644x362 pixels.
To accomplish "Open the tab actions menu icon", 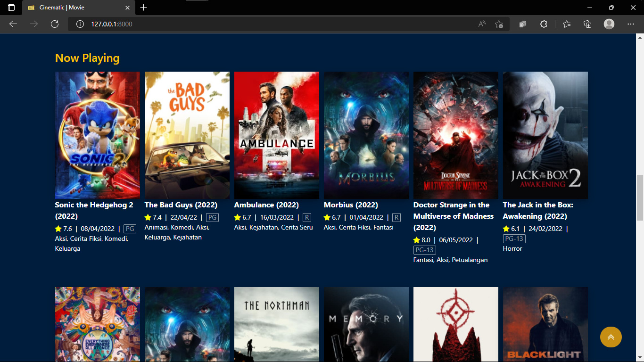I will tap(11, 8).
